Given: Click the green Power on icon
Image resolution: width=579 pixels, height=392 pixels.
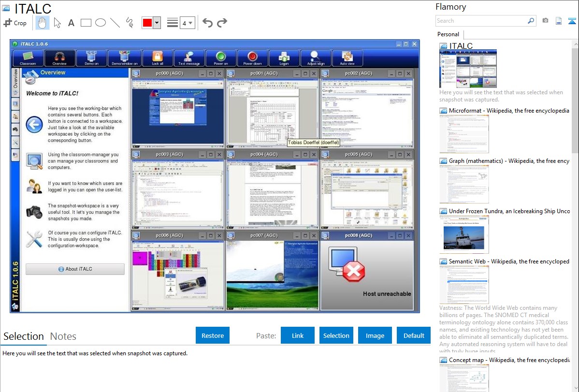Looking at the screenshot, I should click(221, 58).
